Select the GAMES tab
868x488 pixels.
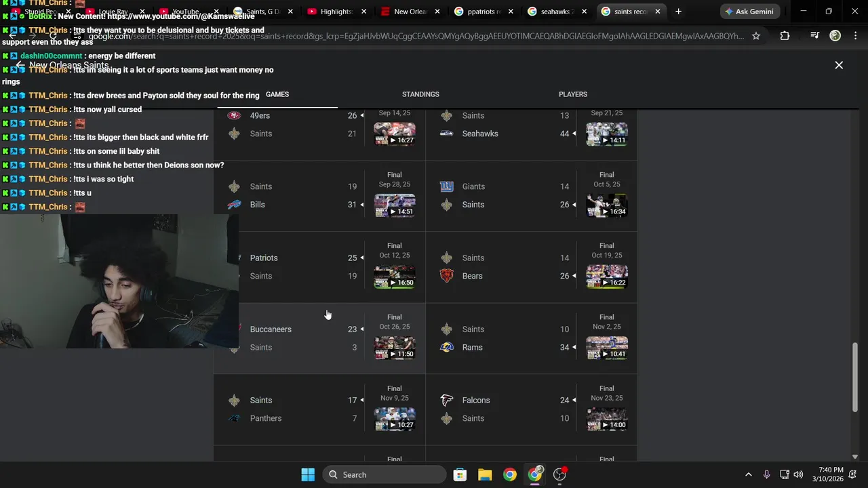point(277,94)
